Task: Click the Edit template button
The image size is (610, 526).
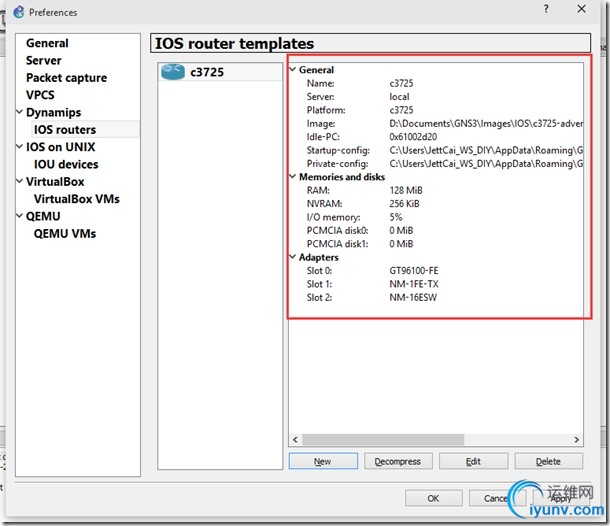Action: coord(473,461)
